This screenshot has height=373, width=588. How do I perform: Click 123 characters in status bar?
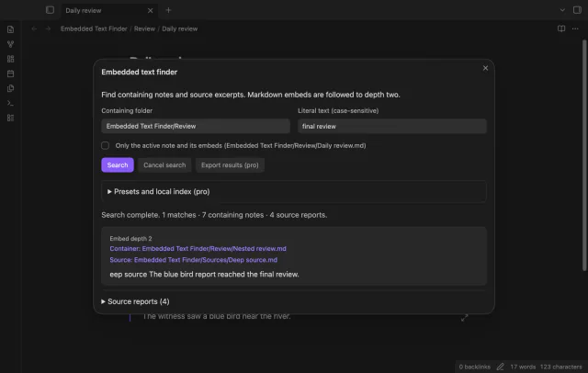(x=561, y=367)
